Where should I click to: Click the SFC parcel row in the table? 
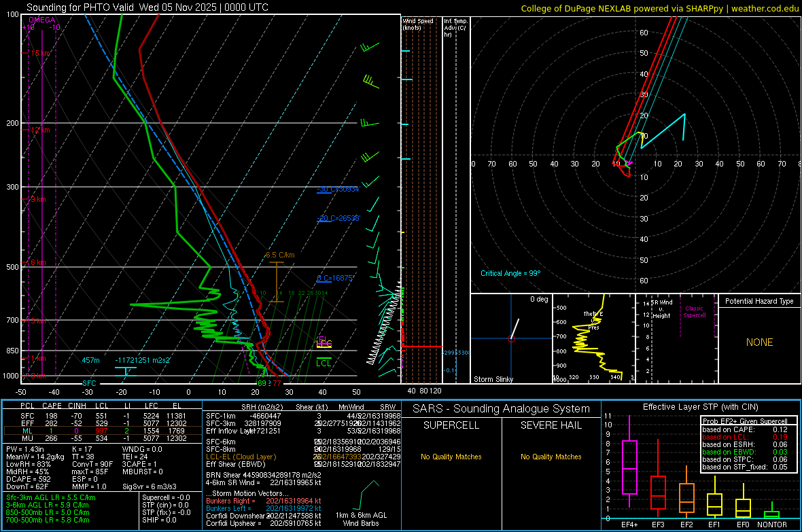(103, 416)
